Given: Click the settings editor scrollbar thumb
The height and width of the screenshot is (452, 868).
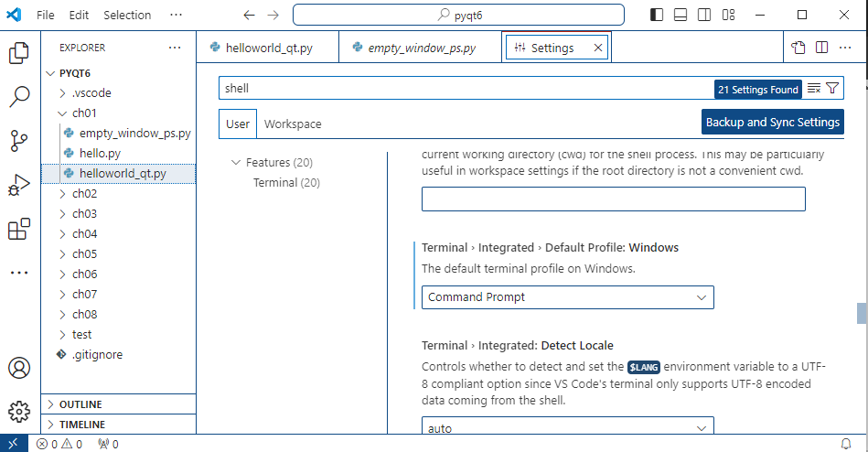Looking at the screenshot, I should coord(862,314).
